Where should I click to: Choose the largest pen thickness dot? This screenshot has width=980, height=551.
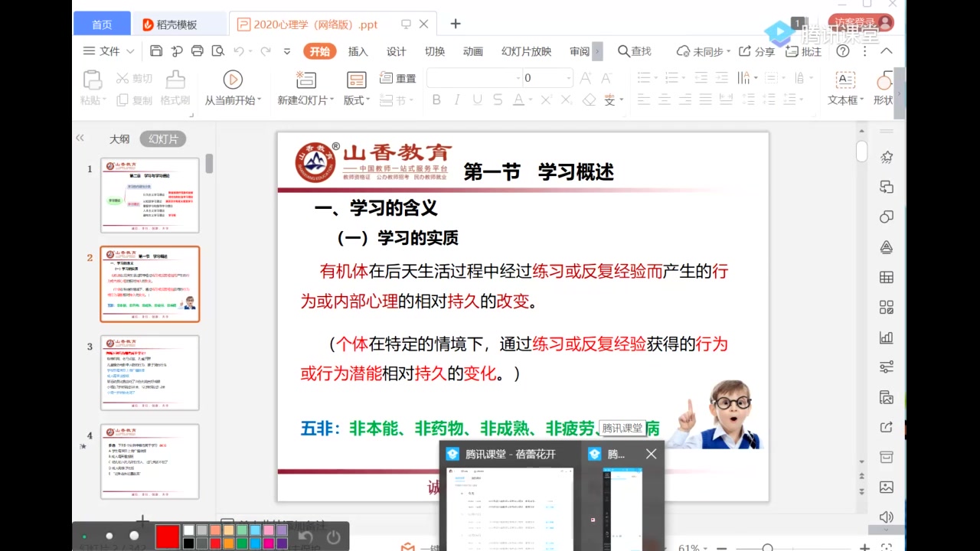134,536
